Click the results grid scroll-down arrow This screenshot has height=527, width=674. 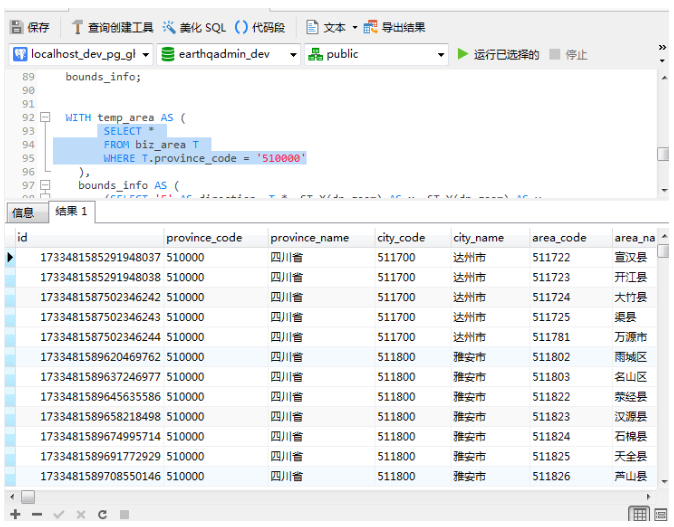point(664,482)
